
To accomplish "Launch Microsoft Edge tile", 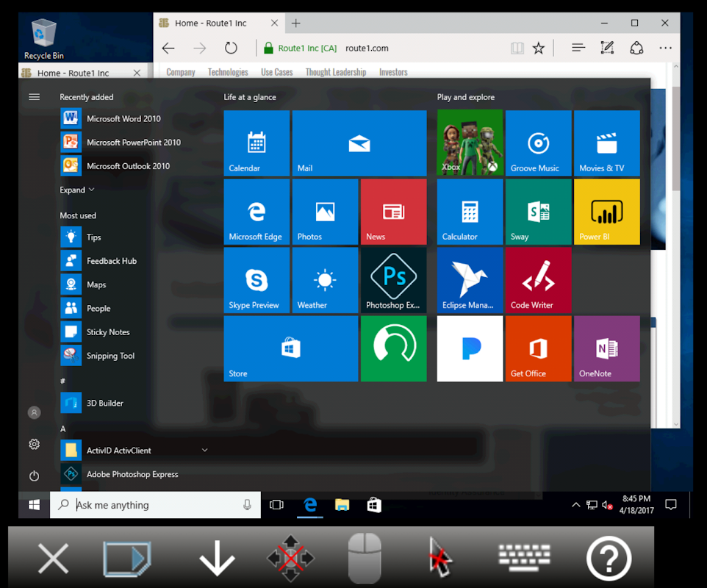I will (256, 212).
